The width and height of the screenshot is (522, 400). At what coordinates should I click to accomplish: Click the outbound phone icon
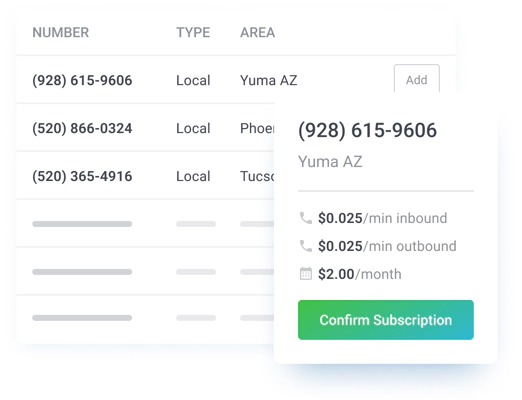coord(306,246)
